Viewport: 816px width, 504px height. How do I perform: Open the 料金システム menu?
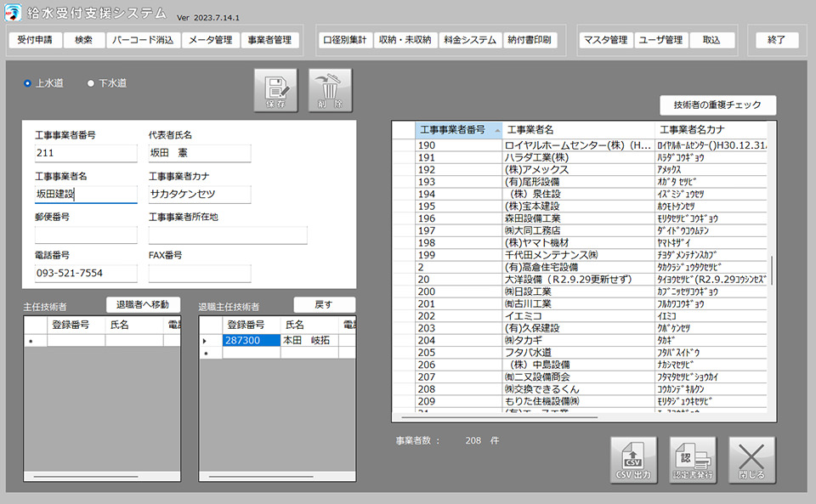[x=469, y=40]
